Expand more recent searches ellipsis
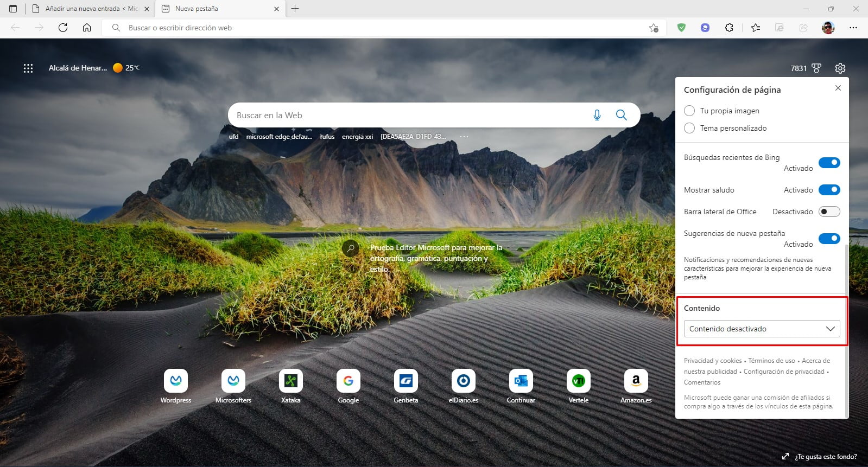This screenshot has width=868, height=467. coord(464,137)
